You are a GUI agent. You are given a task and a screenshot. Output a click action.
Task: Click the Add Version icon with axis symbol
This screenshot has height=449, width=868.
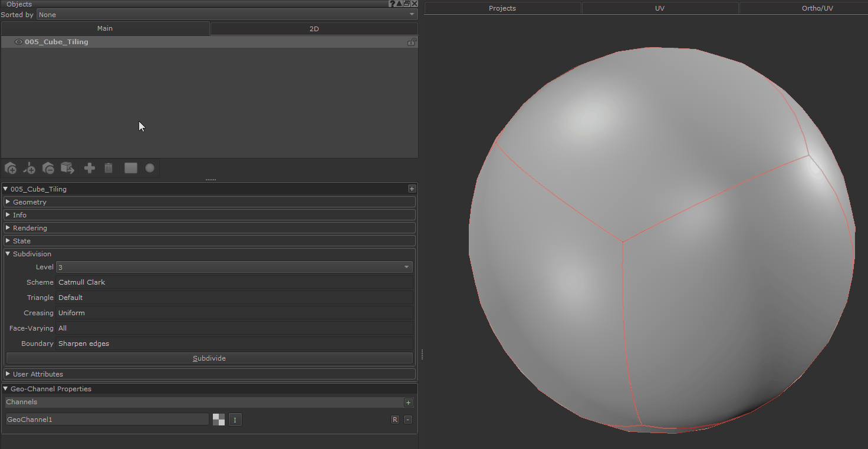pos(29,169)
